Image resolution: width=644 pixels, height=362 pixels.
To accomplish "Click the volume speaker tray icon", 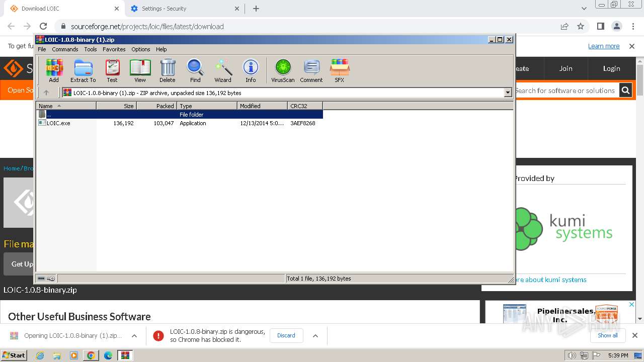I will pyautogui.click(x=572, y=355).
